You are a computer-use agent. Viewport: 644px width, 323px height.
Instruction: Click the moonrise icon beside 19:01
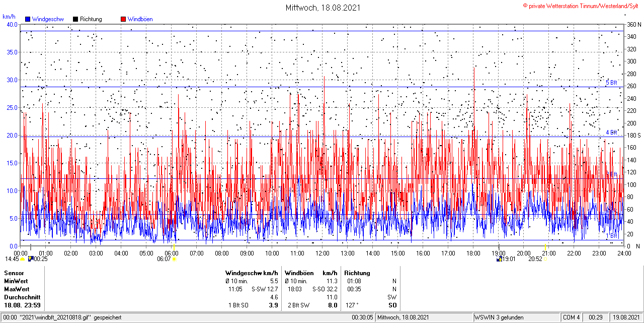499,259
